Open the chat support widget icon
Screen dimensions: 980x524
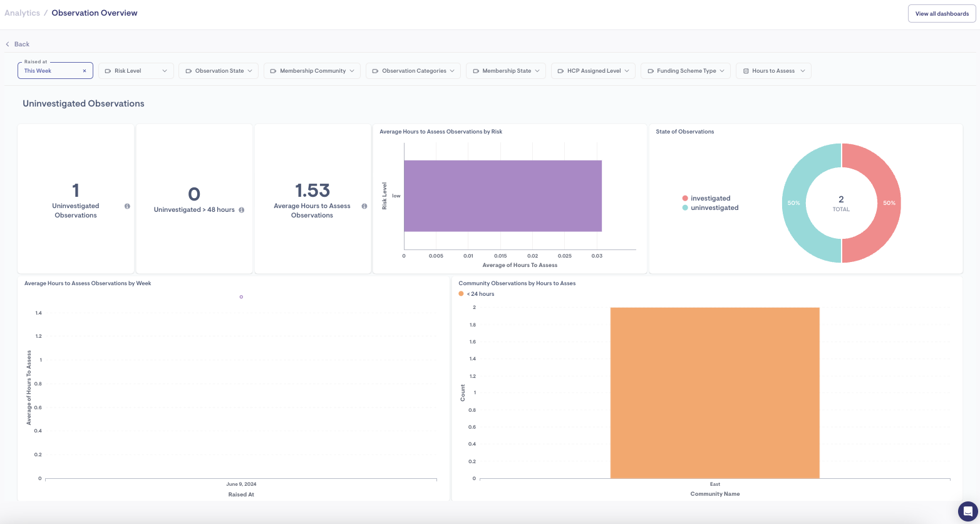click(x=967, y=510)
